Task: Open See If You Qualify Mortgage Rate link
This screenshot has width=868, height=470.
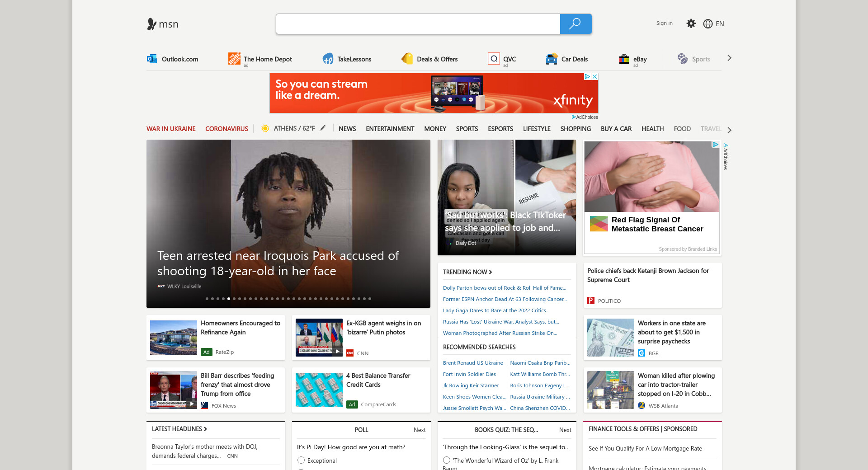Action: point(645,449)
